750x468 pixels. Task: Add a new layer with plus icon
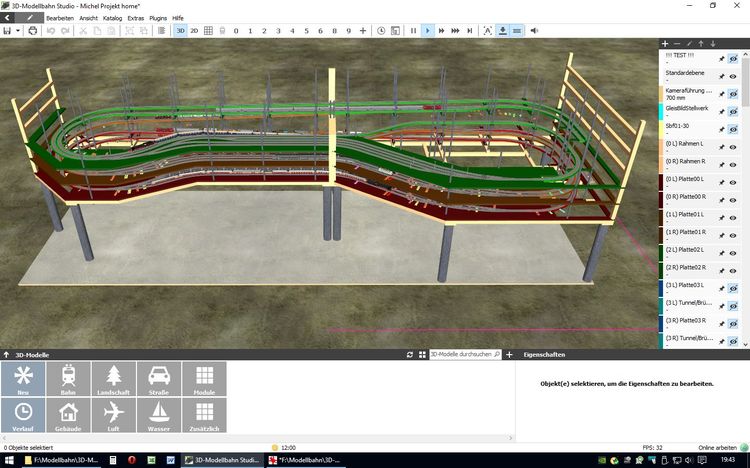pos(666,44)
